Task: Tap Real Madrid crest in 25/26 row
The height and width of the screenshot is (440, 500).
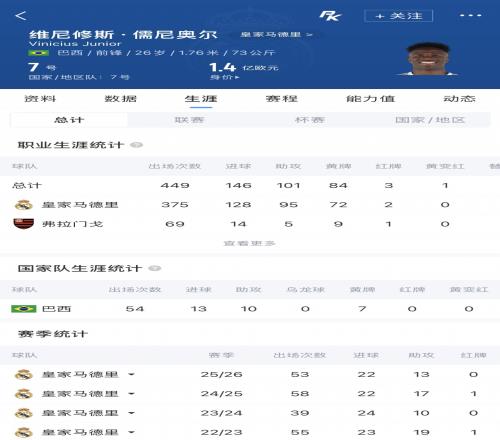Action: pos(24,375)
